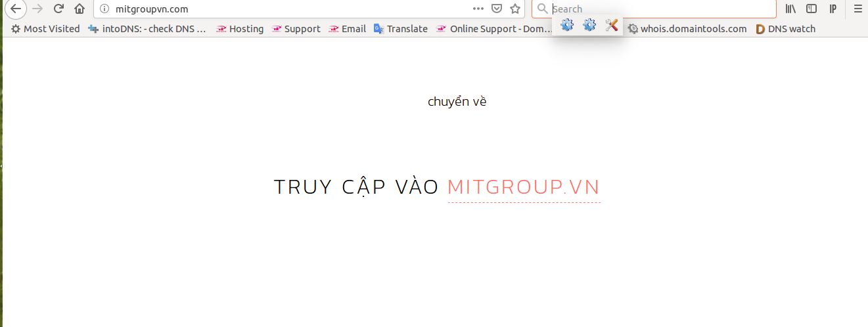Go back to the previous page

pos(15,9)
